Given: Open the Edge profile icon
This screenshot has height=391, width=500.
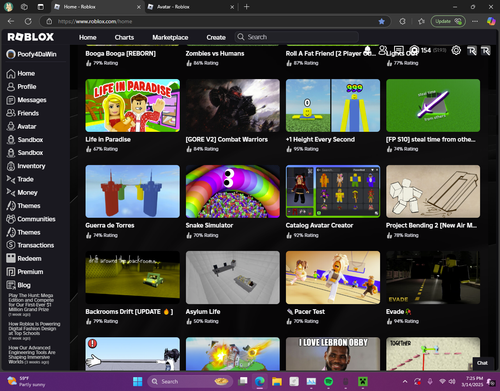Looking at the screenshot, I should [x=8, y=7].
